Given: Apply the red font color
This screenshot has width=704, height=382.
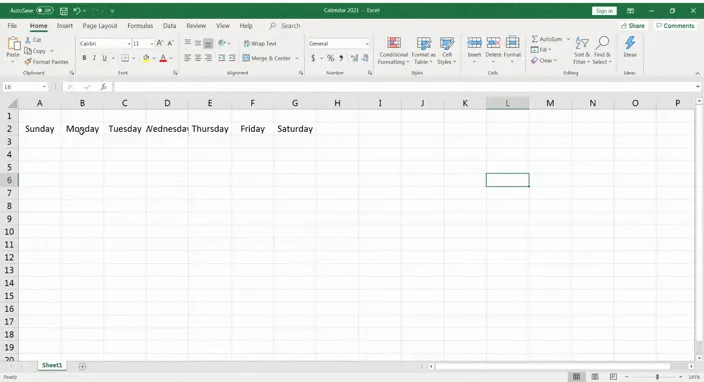Looking at the screenshot, I should (163, 58).
